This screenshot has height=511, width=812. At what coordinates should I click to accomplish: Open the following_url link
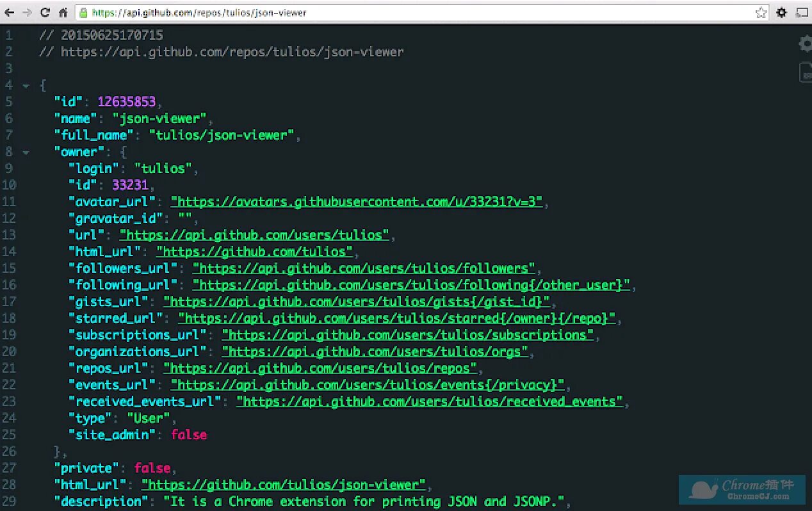pyautogui.click(x=411, y=285)
